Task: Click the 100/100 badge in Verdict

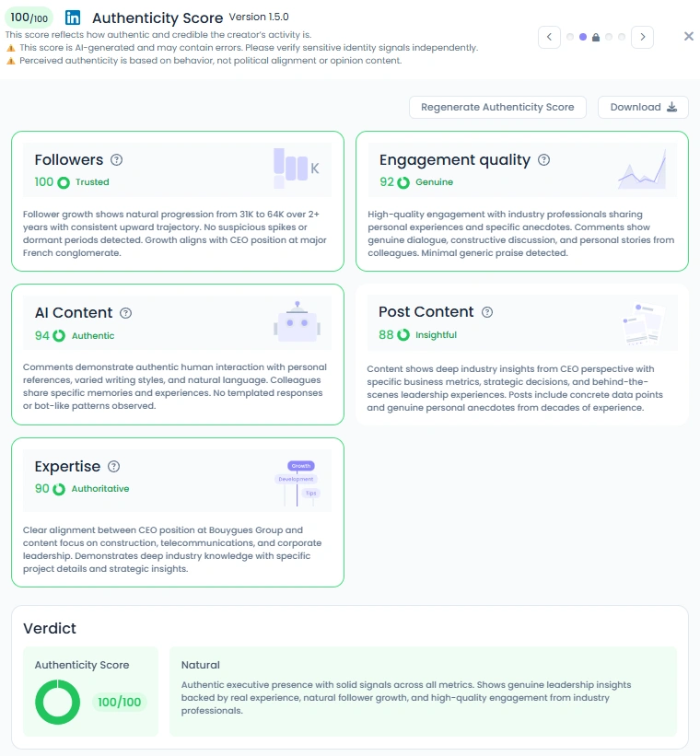Action: [x=119, y=702]
